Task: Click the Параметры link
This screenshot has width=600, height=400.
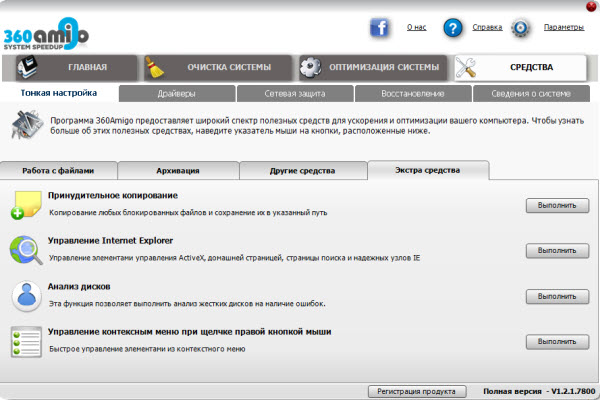Action: (x=564, y=27)
